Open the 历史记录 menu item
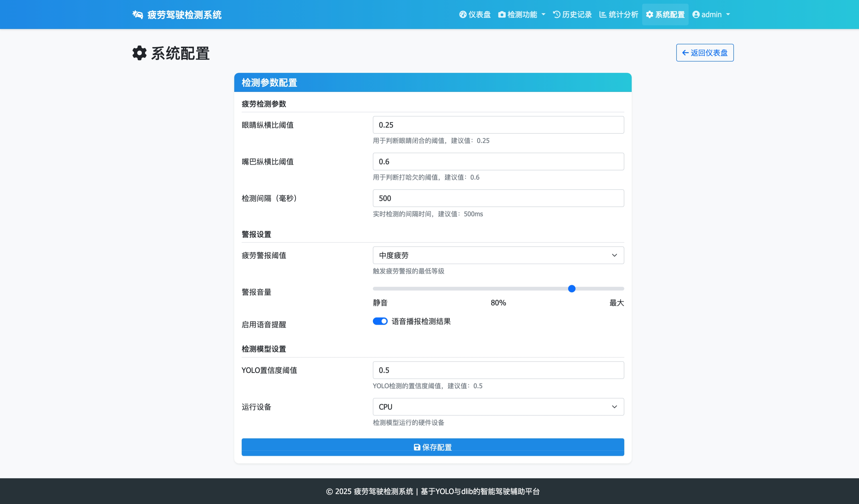Image resolution: width=859 pixels, height=504 pixels. pos(577,15)
